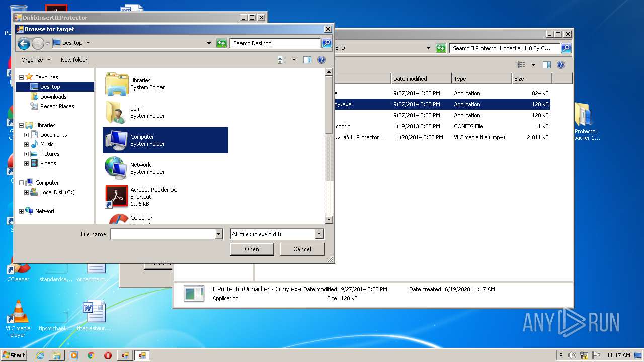Select the CONFIG File row
The width and height of the screenshot is (644, 362).
(x=443, y=126)
